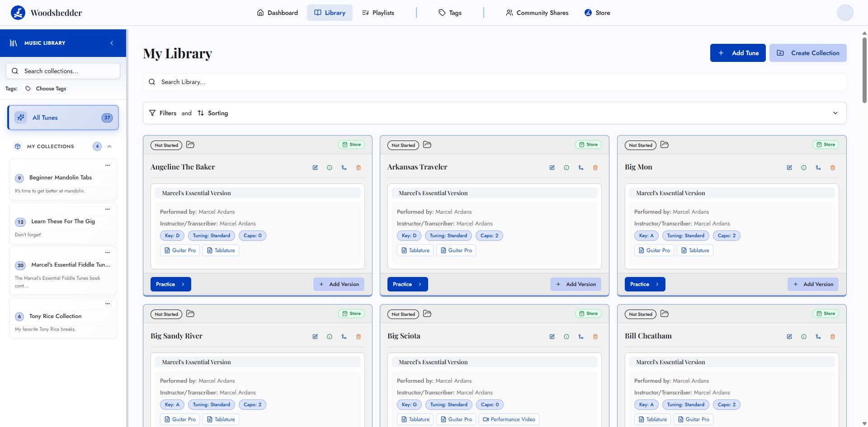This screenshot has width=868, height=427.
Task: Click edit icon for Angeline The Baker
Action: (x=315, y=168)
